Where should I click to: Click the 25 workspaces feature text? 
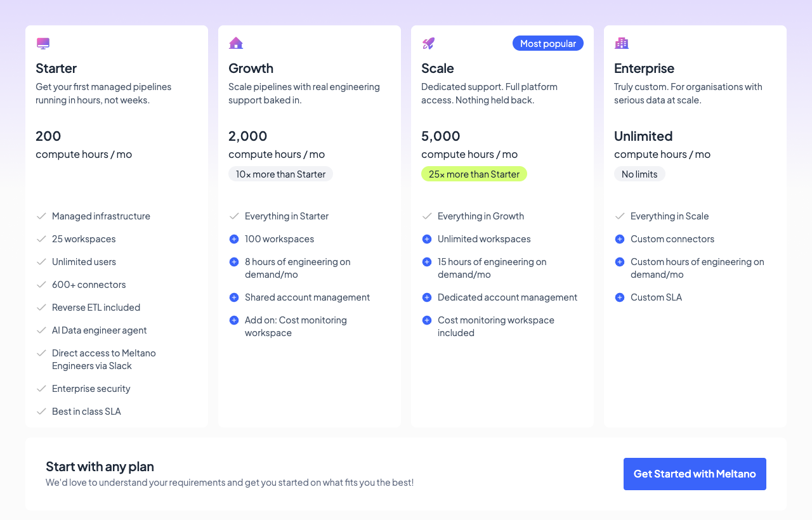pyautogui.click(x=84, y=239)
